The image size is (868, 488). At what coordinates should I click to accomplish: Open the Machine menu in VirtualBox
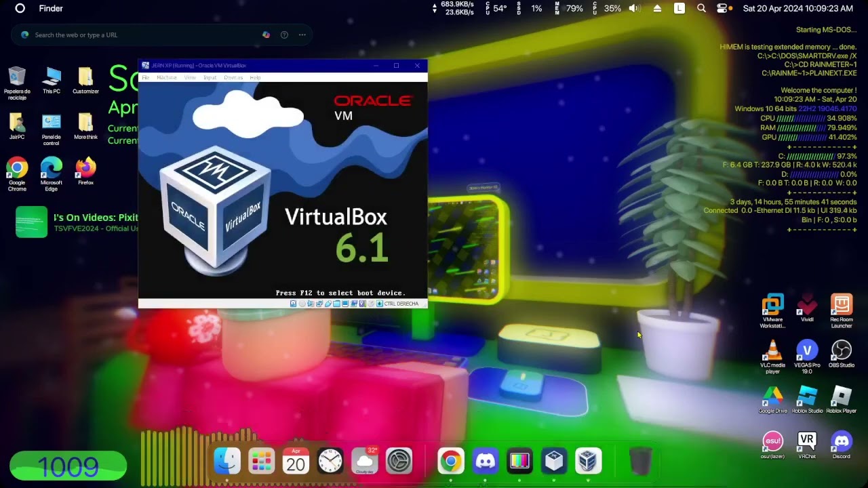coord(167,78)
